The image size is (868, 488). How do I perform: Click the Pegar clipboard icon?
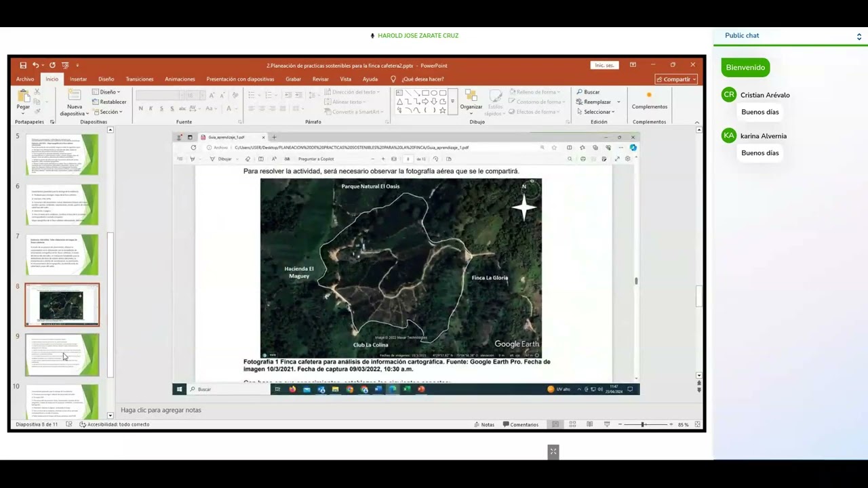[x=23, y=97]
